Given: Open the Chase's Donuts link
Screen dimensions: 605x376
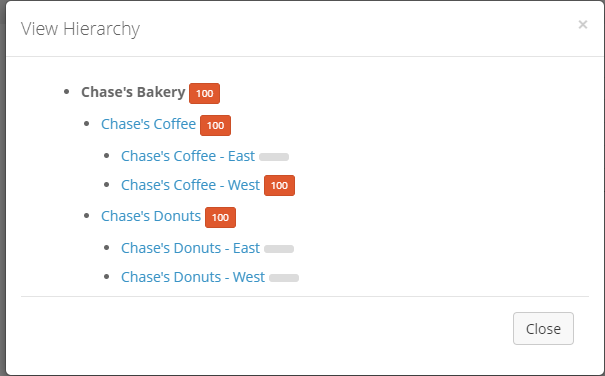Looking at the screenshot, I should click(x=151, y=216).
